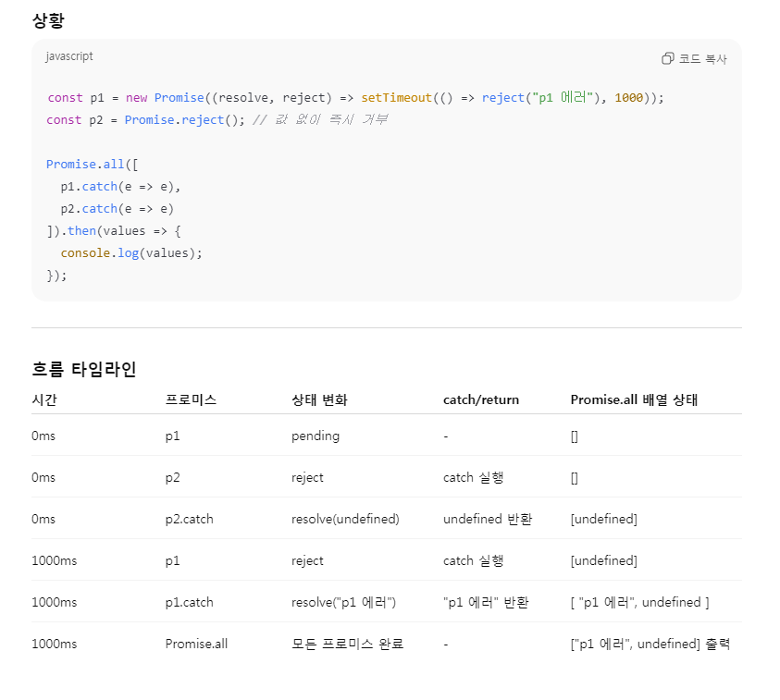Click the italic comment 값 없이 즉시 거부

[x=319, y=119]
